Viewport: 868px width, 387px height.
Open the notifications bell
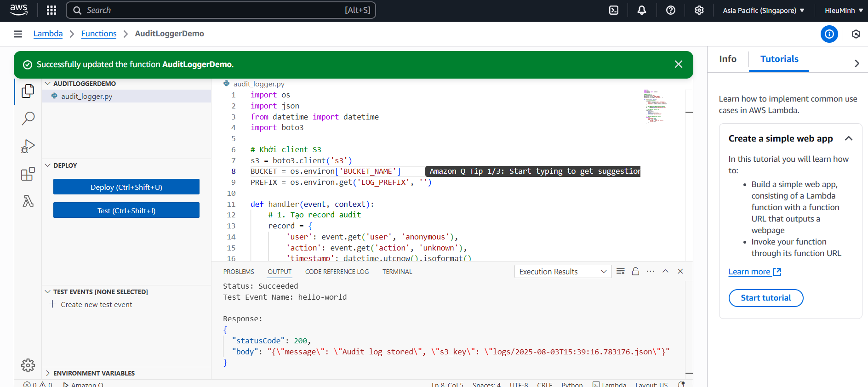coord(642,10)
